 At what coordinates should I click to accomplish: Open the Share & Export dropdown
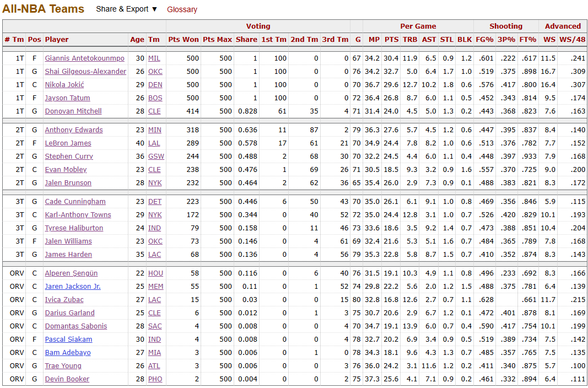pos(126,9)
